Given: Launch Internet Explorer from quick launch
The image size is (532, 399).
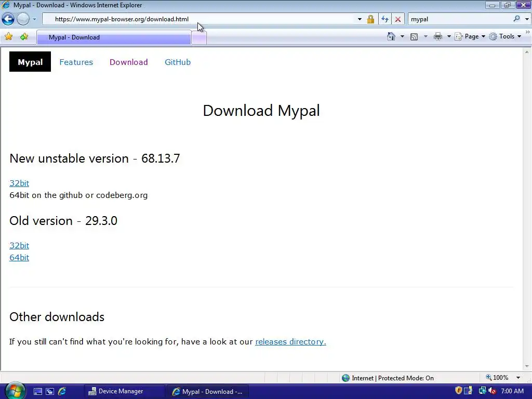Looking at the screenshot, I should click(x=62, y=392).
